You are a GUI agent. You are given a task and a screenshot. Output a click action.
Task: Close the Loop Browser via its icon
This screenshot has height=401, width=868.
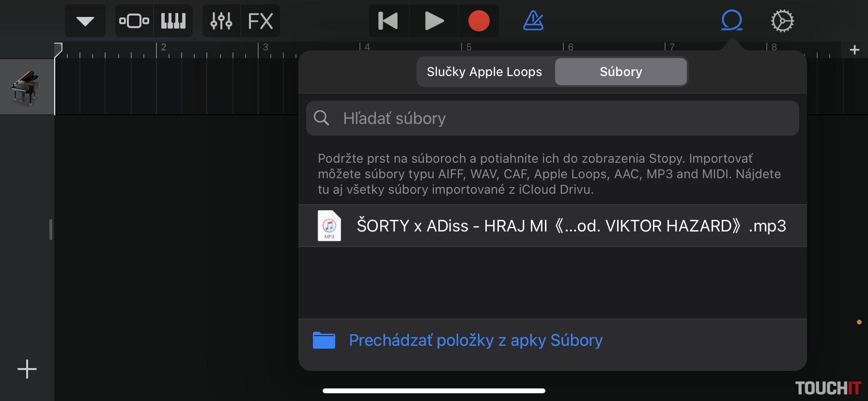731,21
